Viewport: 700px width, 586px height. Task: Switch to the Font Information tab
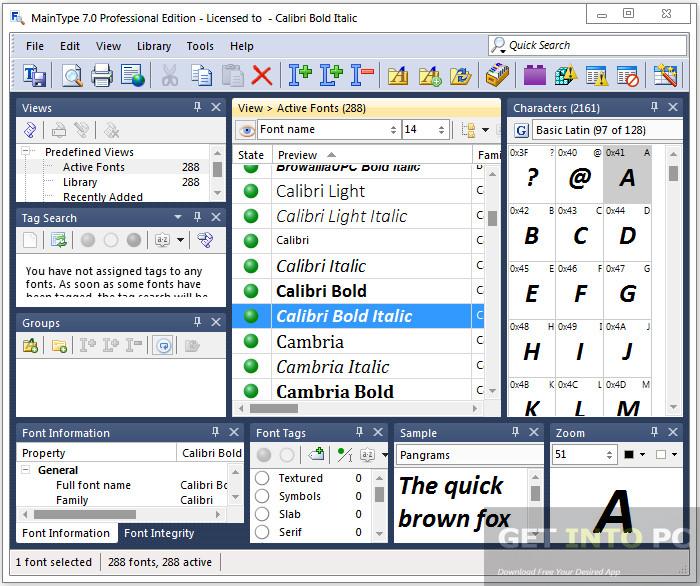coord(66,533)
